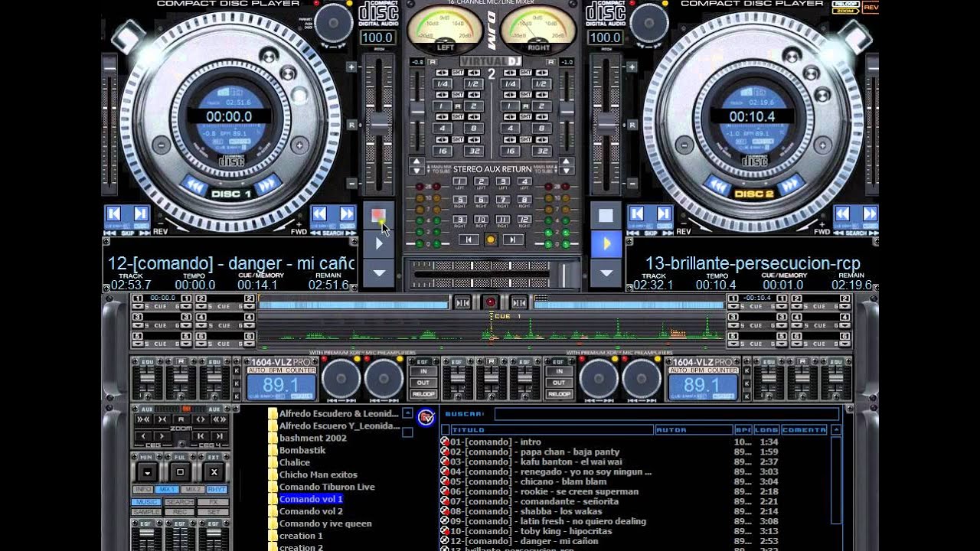980x551 pixels.
Task: Switch to the MIX 2 tab
Action: pyautogui.click(x=192, y=489)
